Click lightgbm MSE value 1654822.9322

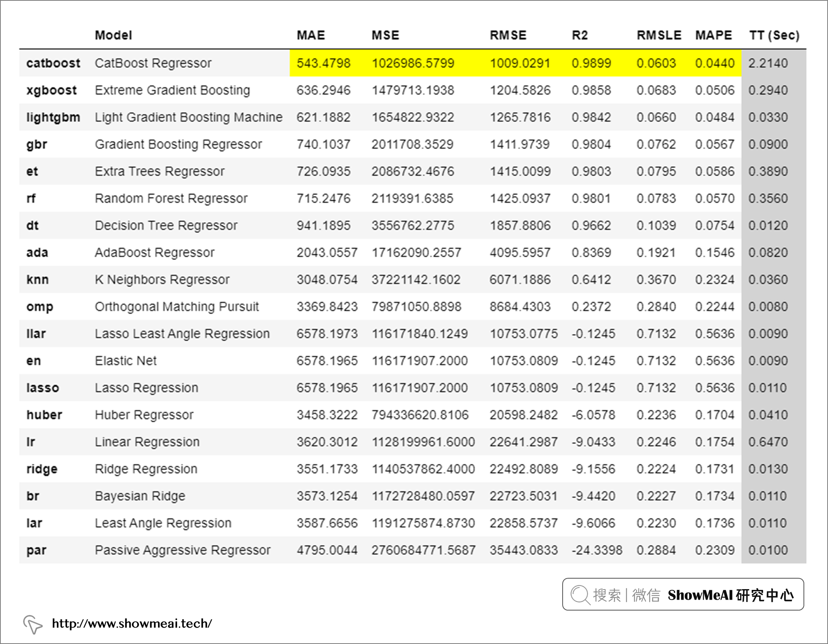coord(413,117)
